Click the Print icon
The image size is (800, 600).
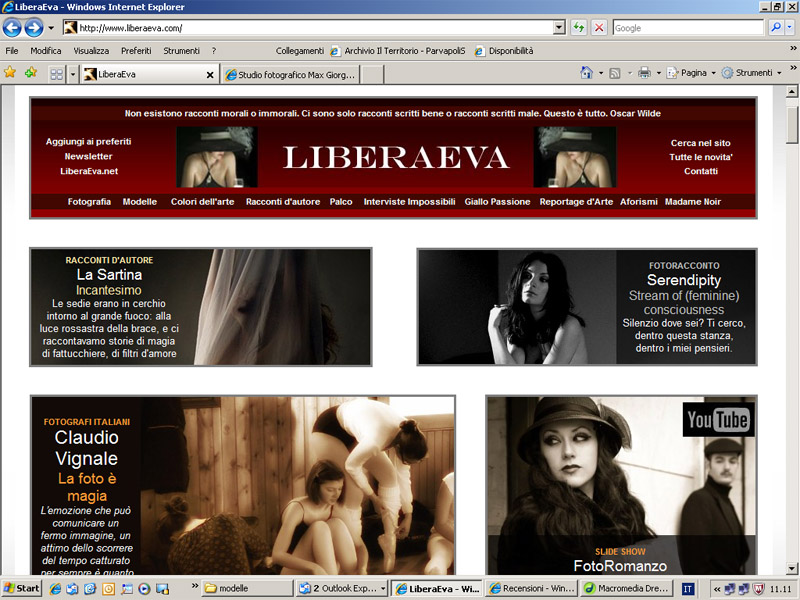coord(644,73)
